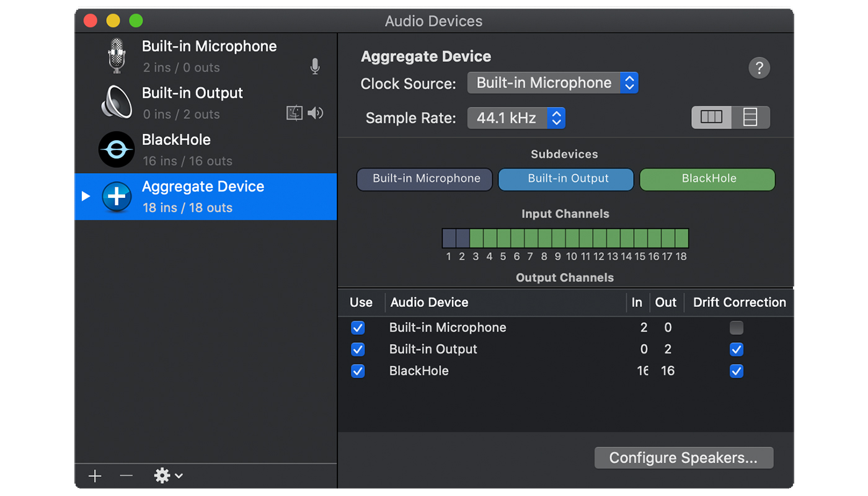This screenshot has width=868, height=496.
Task: Disable Drift Correction for BlackHole
Action: (x=737, y=371)
